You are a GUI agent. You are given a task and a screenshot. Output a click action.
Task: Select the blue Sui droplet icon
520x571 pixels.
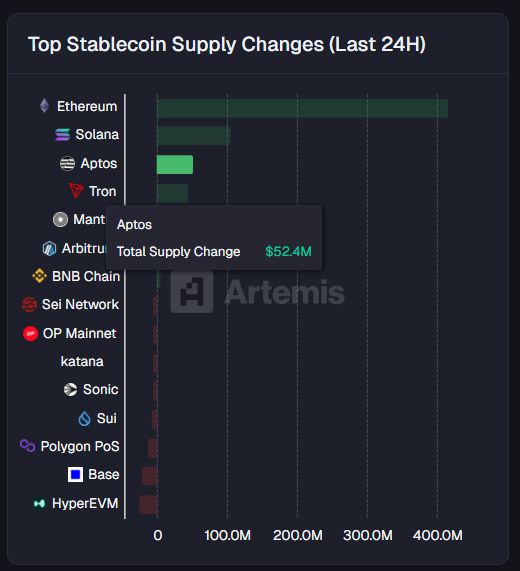click(84, 418)
